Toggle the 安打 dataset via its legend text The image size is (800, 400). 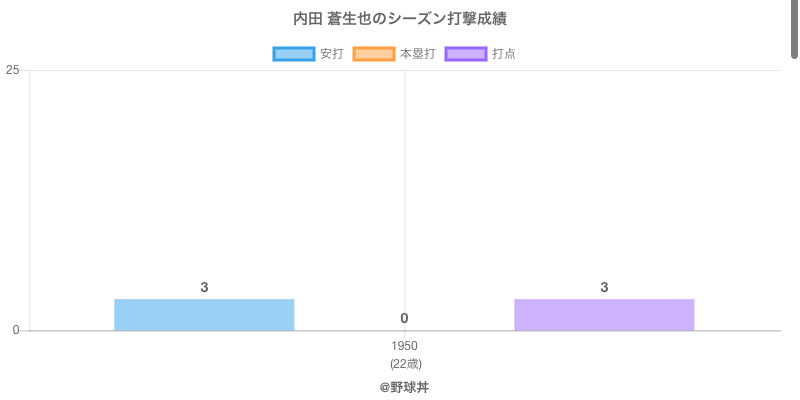point(331,54)
